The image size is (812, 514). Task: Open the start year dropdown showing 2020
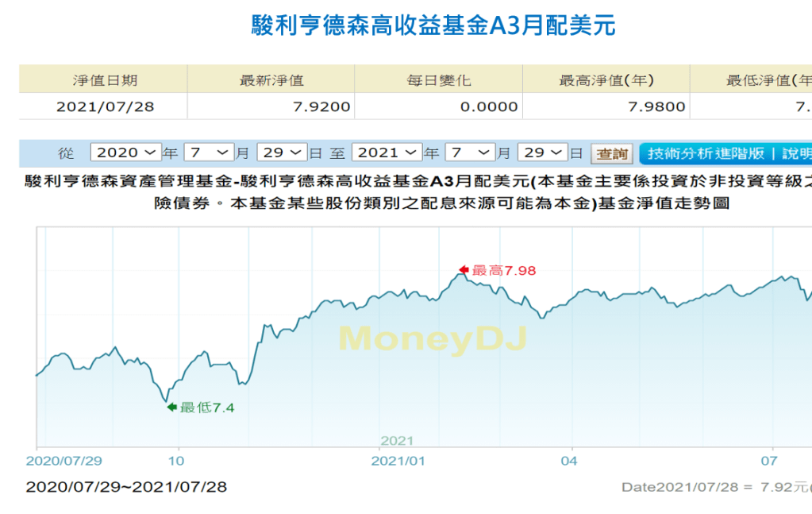(x=125, y=153)
